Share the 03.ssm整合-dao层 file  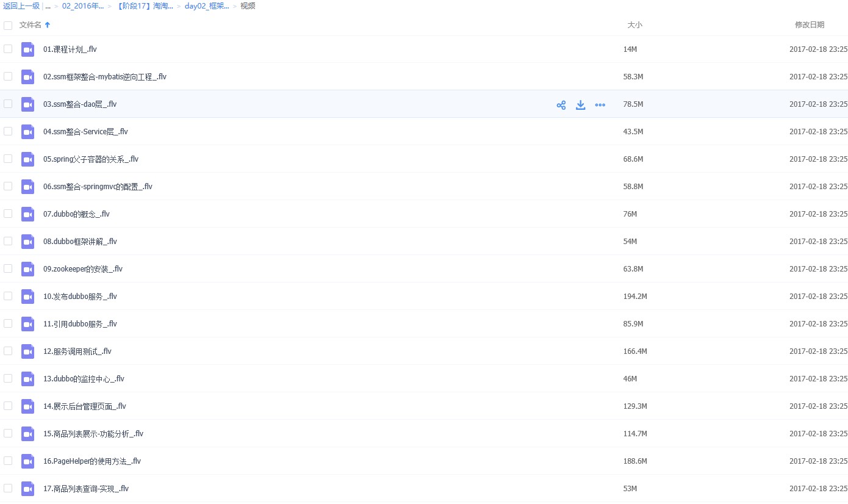click(561, 105)
